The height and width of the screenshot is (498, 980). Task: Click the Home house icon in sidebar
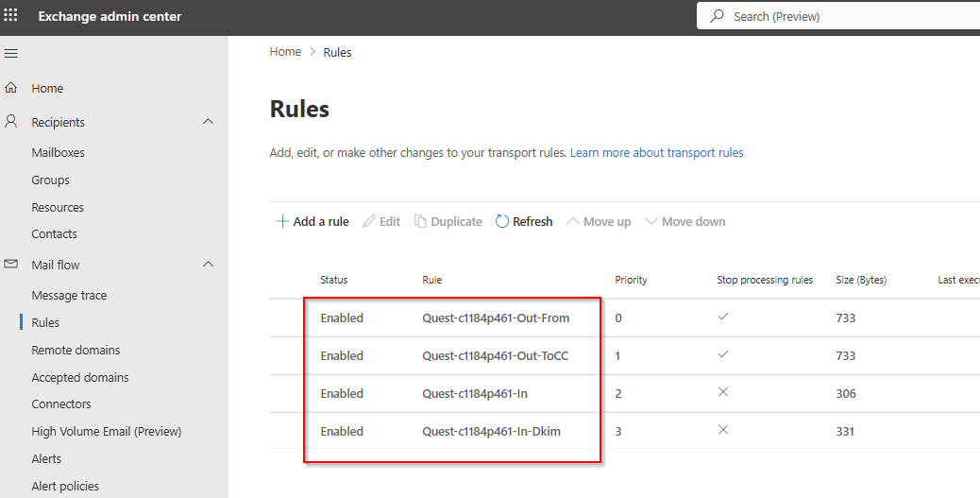[x=10, y=88]
